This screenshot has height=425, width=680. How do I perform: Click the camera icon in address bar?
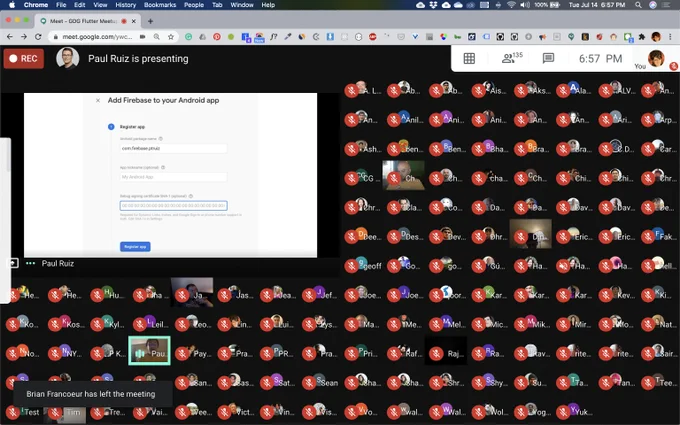click(x=142, y=37)
